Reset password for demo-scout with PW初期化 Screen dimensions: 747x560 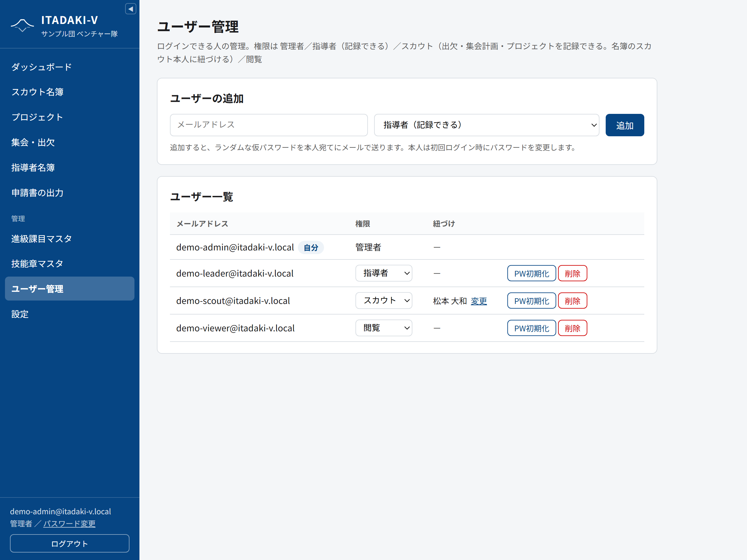pos(532,301)
